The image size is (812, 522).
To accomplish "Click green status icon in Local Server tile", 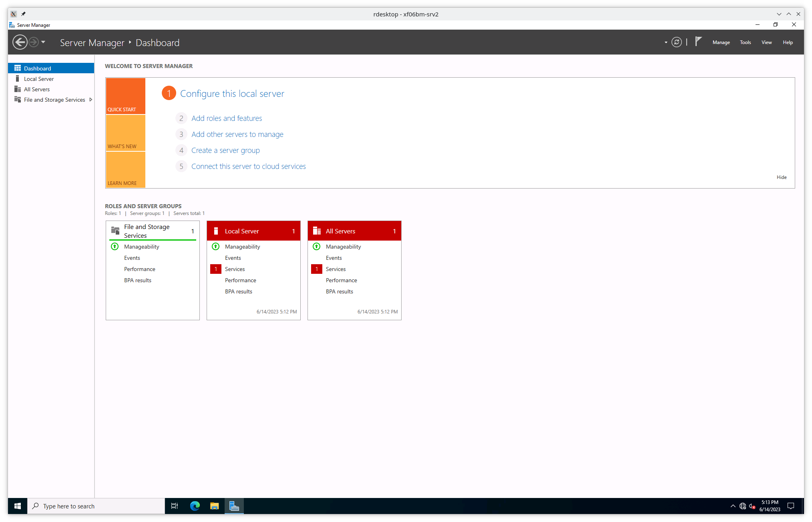I will [216, 247].
